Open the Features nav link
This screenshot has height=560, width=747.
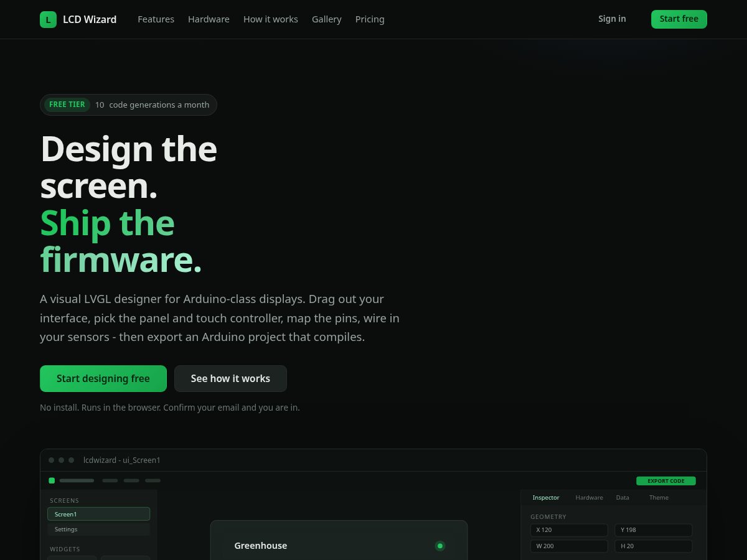point(156,19)
